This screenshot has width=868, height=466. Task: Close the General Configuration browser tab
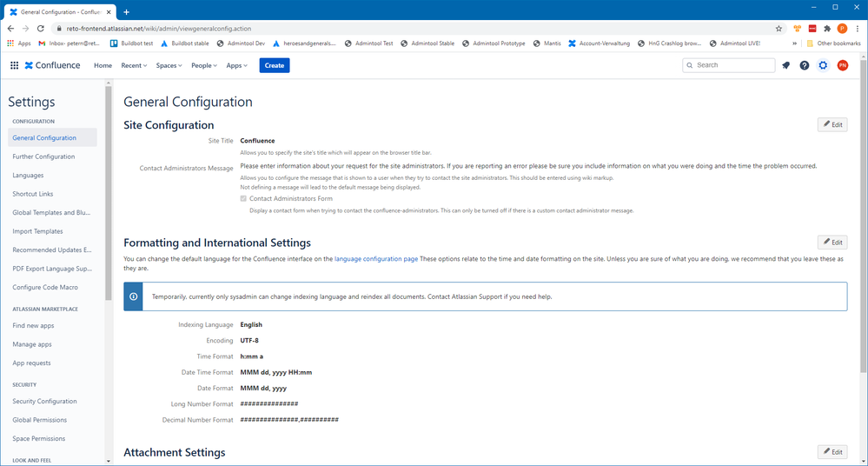[109, 11]
